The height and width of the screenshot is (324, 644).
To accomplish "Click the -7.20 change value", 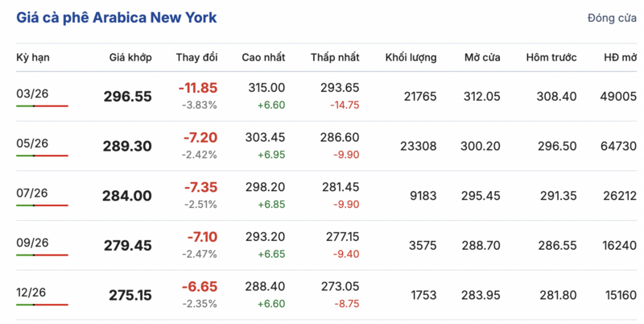I will click(x=200, y=137).
